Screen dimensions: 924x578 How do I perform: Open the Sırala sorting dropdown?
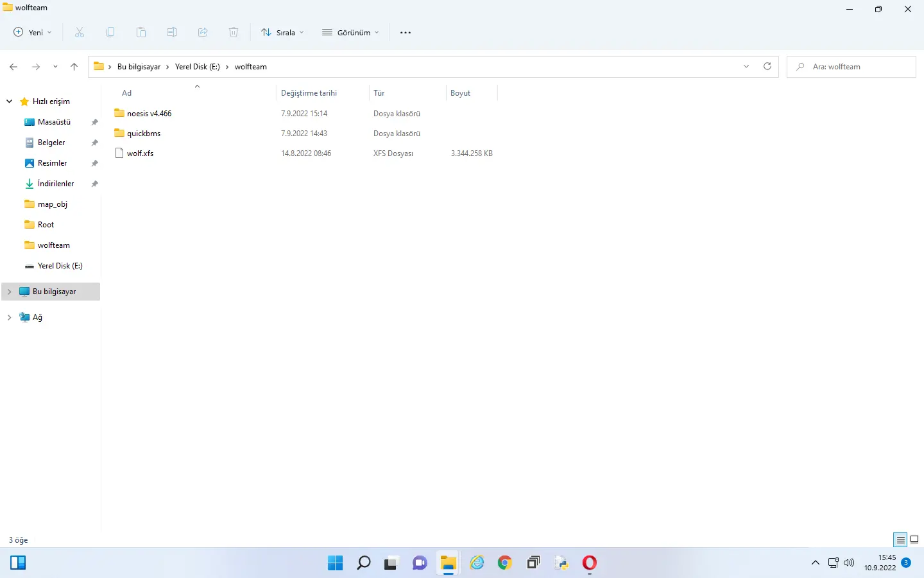(282, 32)
